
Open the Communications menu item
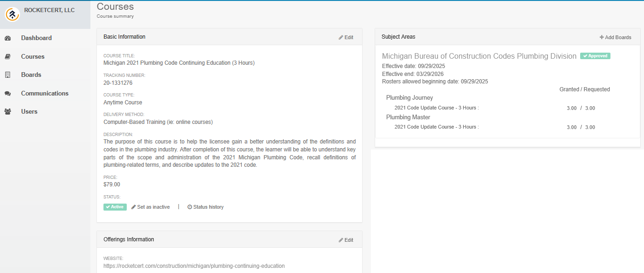coord(45,94)
